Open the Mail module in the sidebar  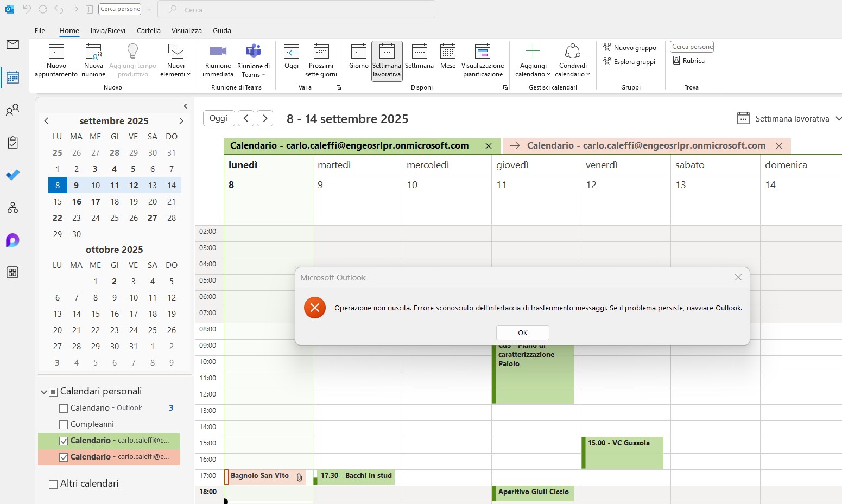click(x=12, y=44)
